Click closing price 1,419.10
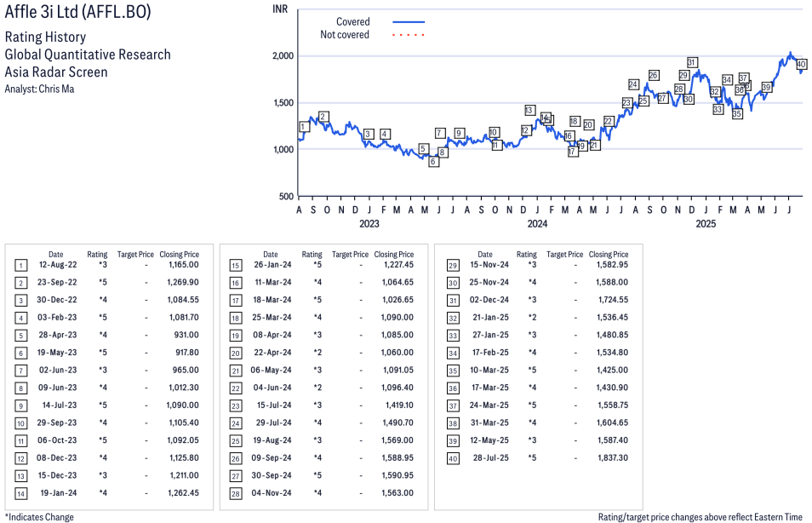This screenshot has width=812, height=523. 400,405
